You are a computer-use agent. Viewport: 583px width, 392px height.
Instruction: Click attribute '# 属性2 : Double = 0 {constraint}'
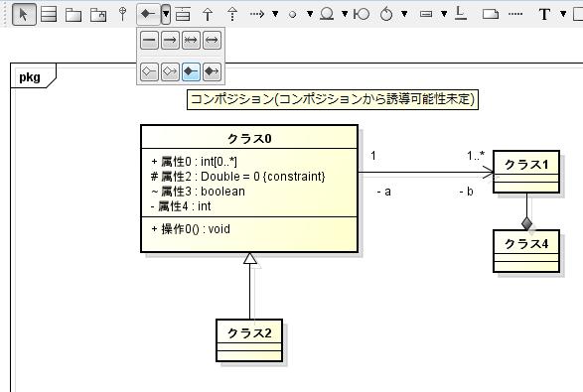238,176
